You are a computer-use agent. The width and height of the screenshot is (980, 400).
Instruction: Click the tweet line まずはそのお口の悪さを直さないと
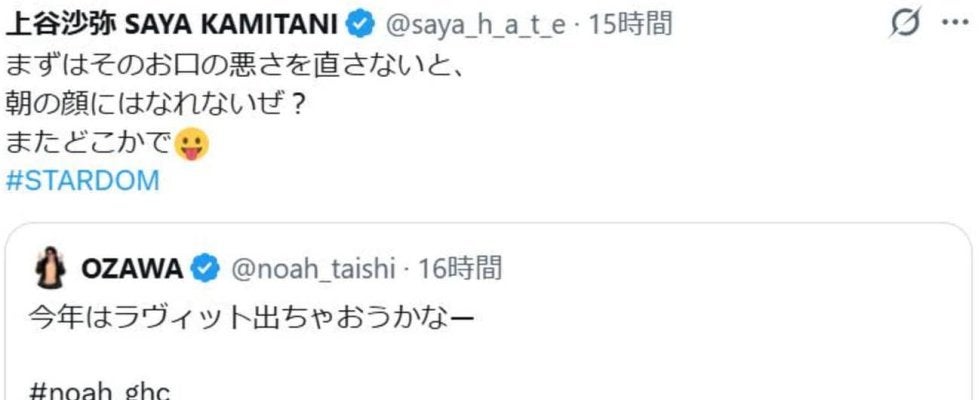[x=237, y=68]
